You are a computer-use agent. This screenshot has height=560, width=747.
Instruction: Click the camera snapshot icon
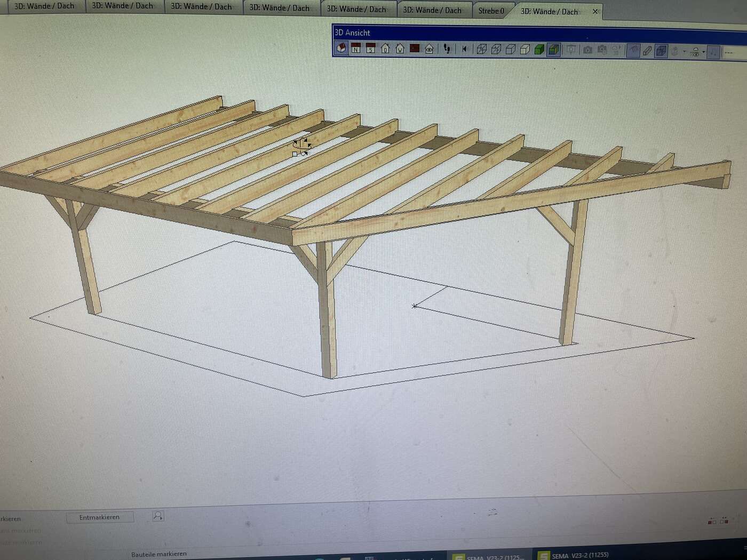point(589,50)
